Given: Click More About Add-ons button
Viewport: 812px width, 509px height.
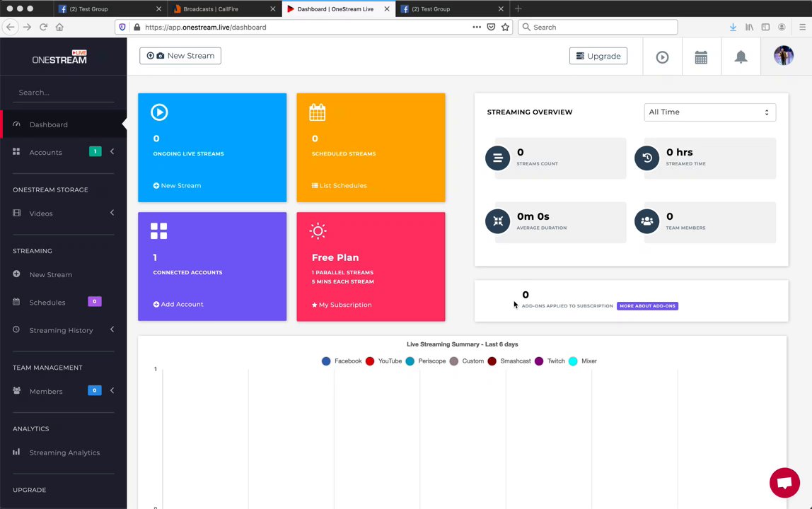Looking at the screenshot, I should (x=647, y=306).
